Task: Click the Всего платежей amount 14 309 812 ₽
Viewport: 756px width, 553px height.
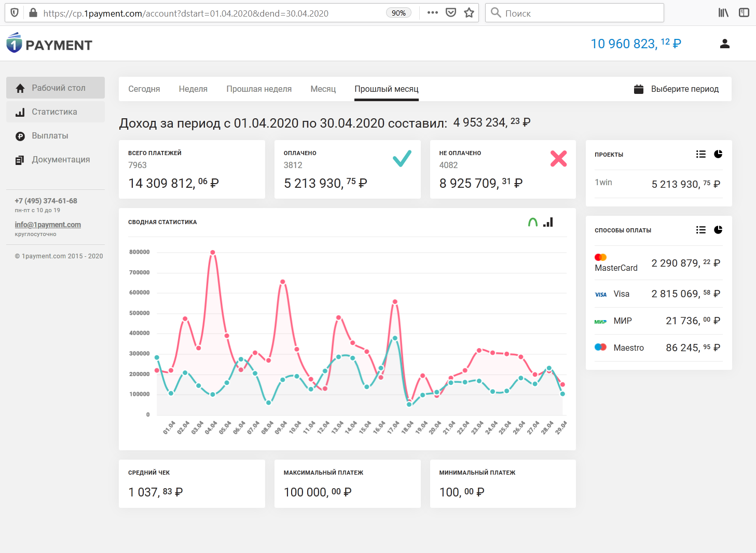Action: [173, 183]
